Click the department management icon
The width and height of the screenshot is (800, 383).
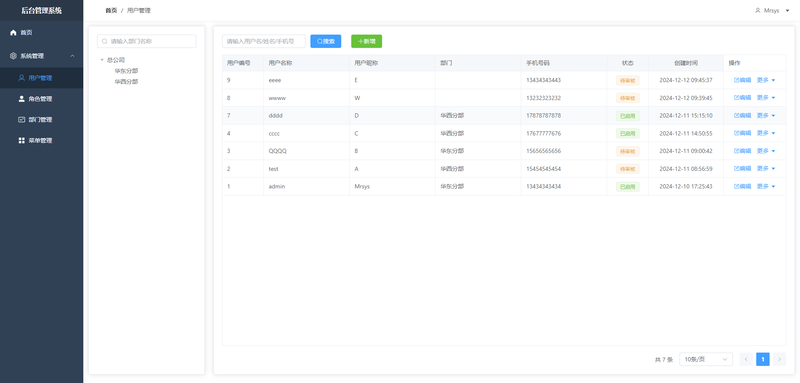(x=21, y=120)
